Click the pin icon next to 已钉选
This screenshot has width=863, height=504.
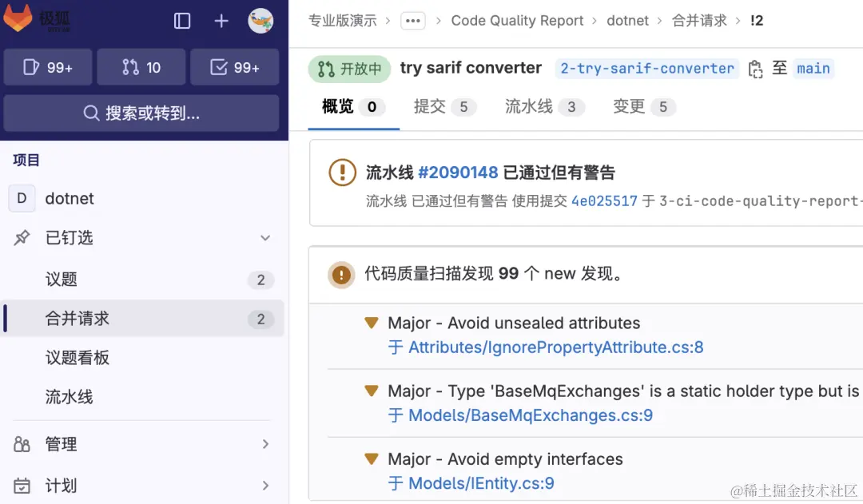coord(22,238)
